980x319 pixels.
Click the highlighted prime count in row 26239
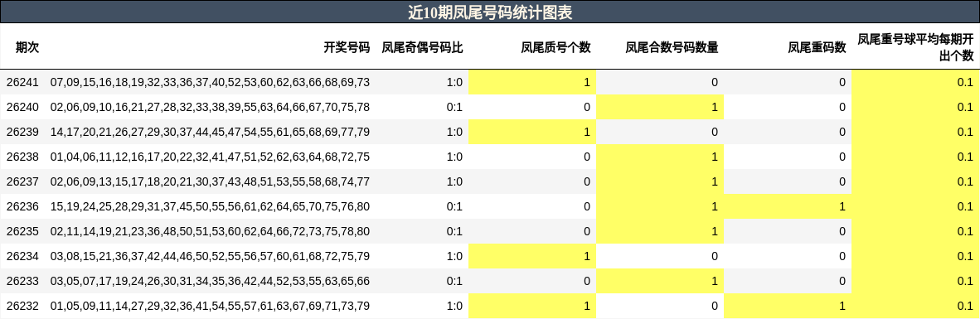click(x=532, y=132)
